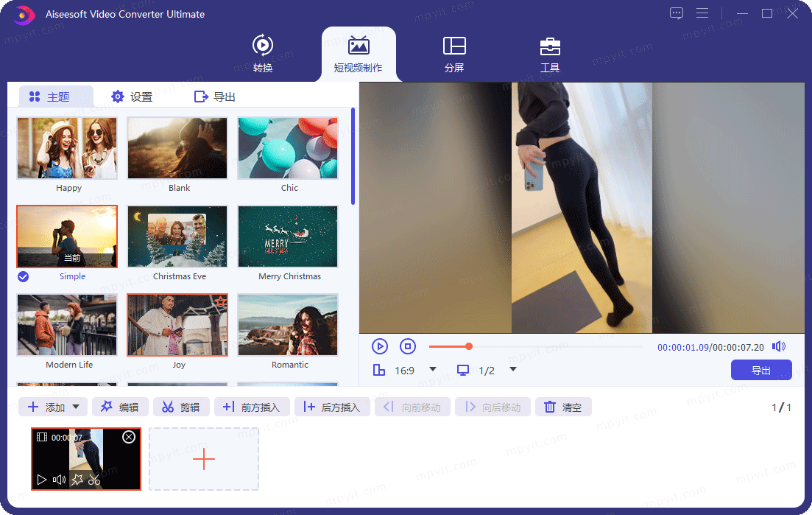Viewport: 812px width, 515px height.
Task: Click the 清空 clear-all trash button
Action: 563,407
